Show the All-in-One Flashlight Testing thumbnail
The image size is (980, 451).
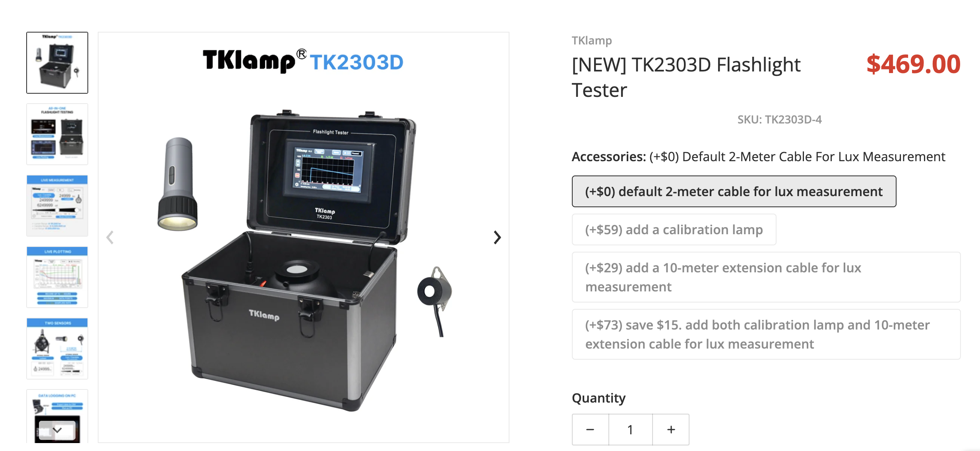pyautogui.click(x=57, y=134)
